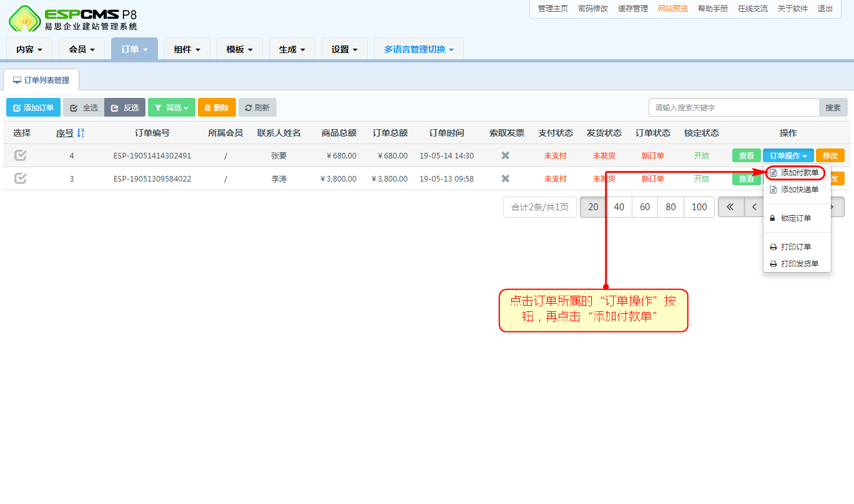Click contact name 李涛
Image resolution: width=854 pixels, height=504 pixels.
tap(279, 178)
